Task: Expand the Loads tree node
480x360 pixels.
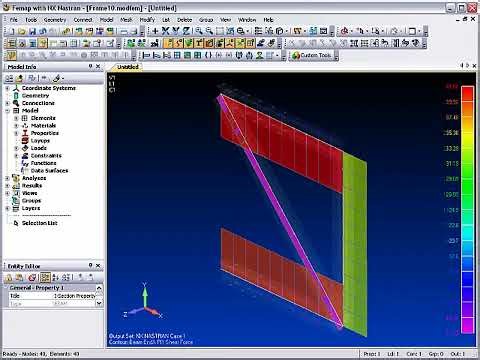Action: [x=16, y=148]
